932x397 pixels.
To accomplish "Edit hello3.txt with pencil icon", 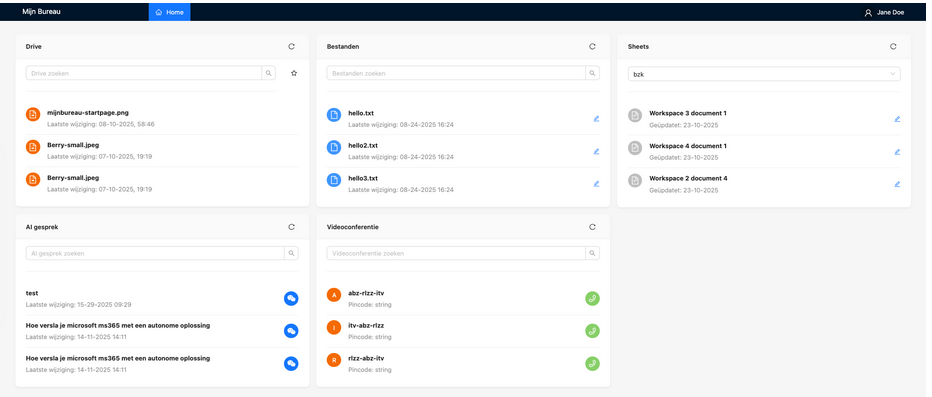I will pos(596,184).
